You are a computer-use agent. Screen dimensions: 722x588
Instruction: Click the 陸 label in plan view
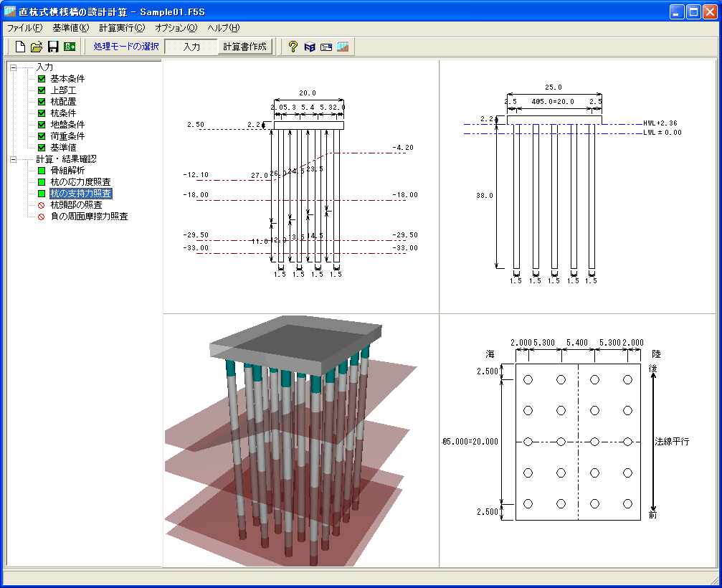click(656, 354)
